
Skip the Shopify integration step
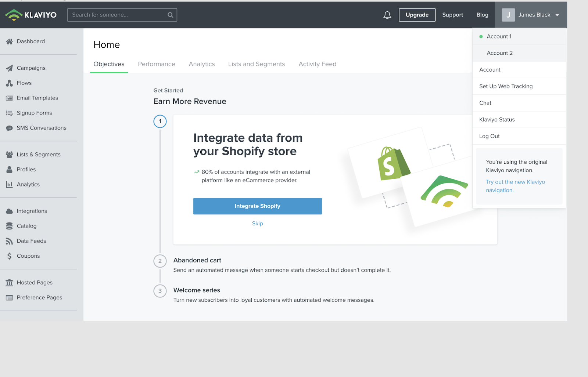click(x=258, y=224)
